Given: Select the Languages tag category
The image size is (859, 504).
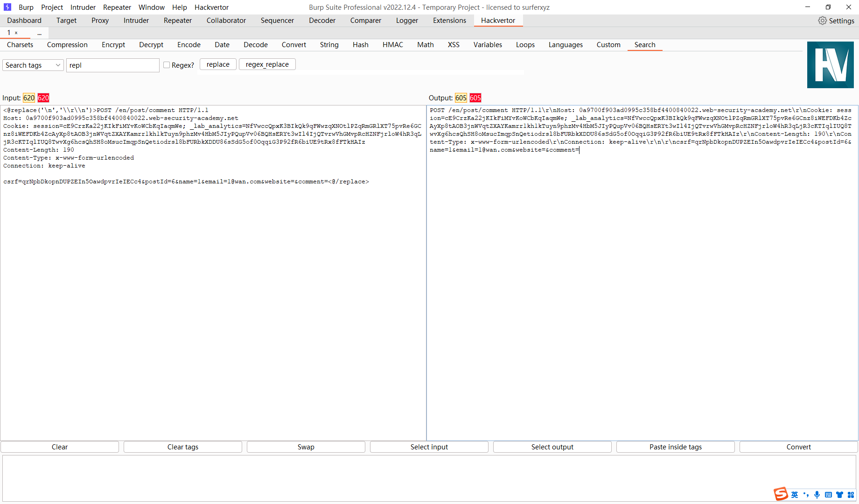Looking at the screenshot, I should pyautogui.click(x=566, y=45).
